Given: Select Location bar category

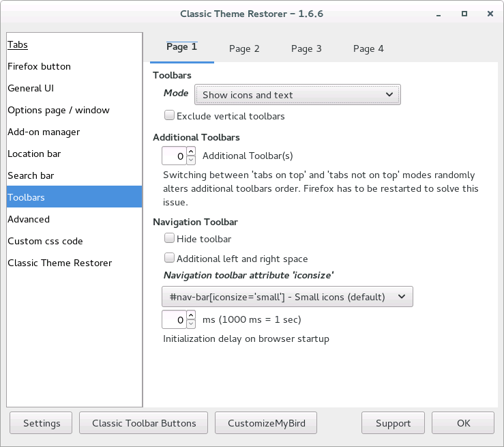Looking at the screenshot, I should pyautogui.click(x=74, y=154).
